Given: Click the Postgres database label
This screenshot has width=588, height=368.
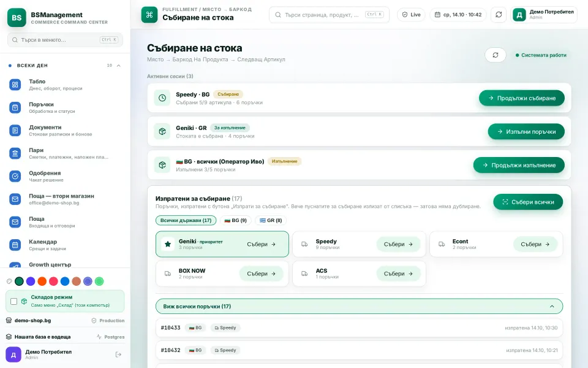Looking at the screenshot, I should click(x=111, y=337).
